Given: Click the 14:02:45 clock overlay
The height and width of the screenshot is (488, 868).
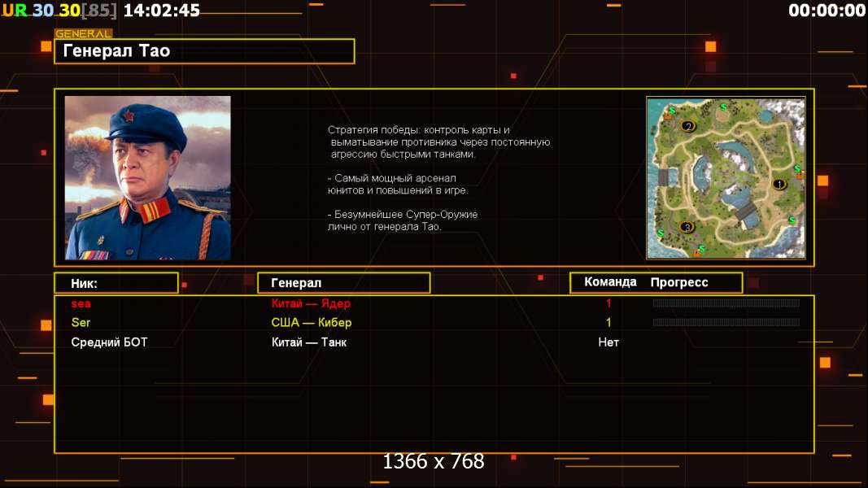Looking at the screenshot, I should pyautogui.click(x=161, y=10).
